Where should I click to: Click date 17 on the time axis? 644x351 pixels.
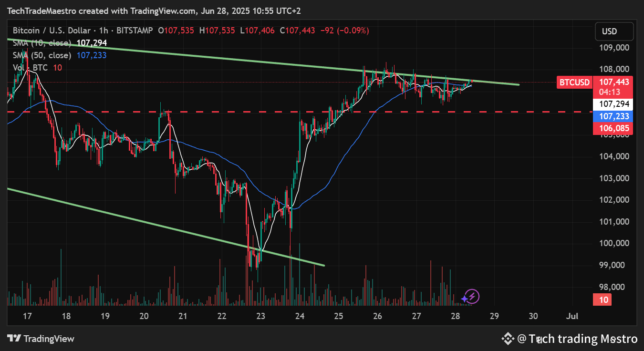point(27,316)
